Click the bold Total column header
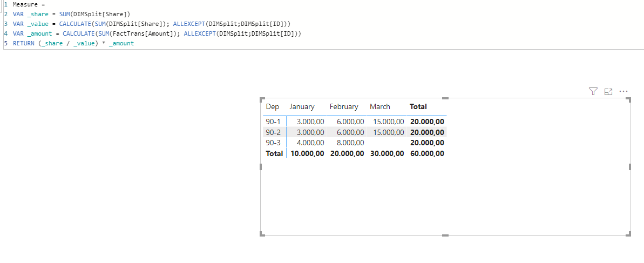The width and height of the screenshot is (644, 263). coord(418,107)
